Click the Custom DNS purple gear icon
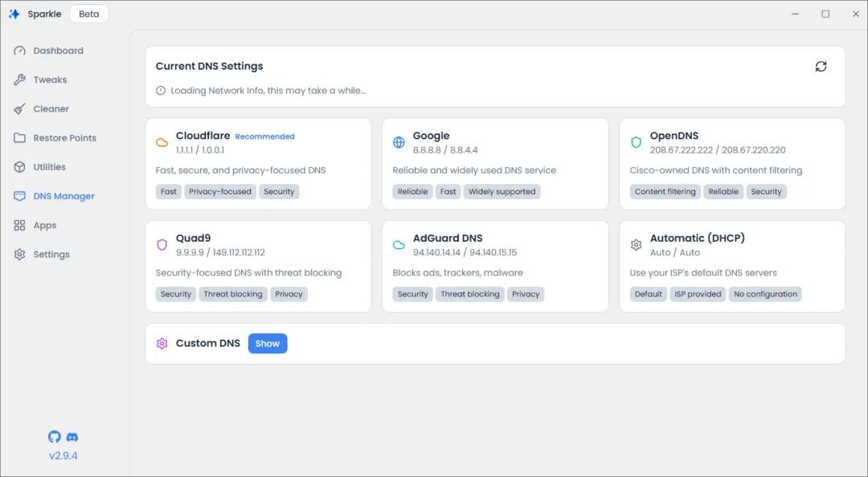 pos(162,344)
